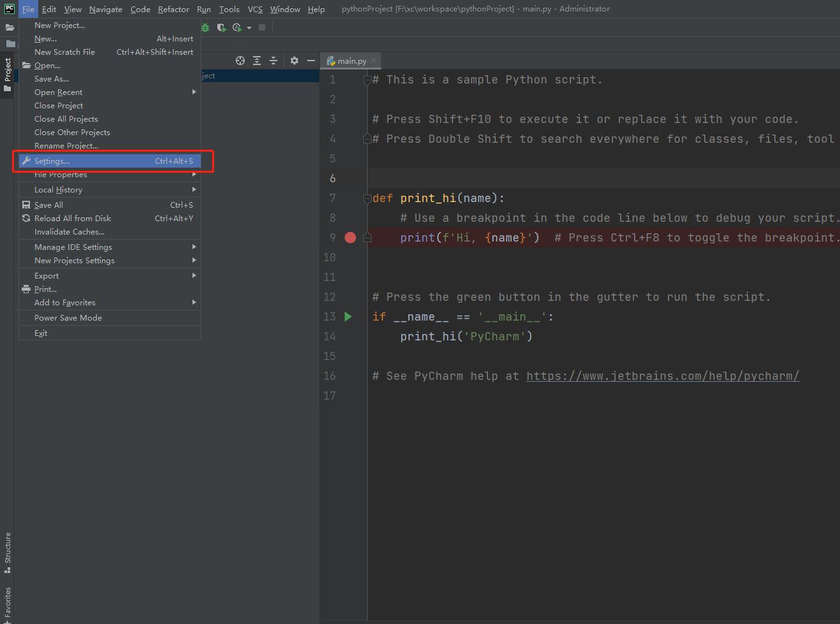The image size is (840, 624).
Task: Choose Save As... in File menu
Action: pos(110,79)
